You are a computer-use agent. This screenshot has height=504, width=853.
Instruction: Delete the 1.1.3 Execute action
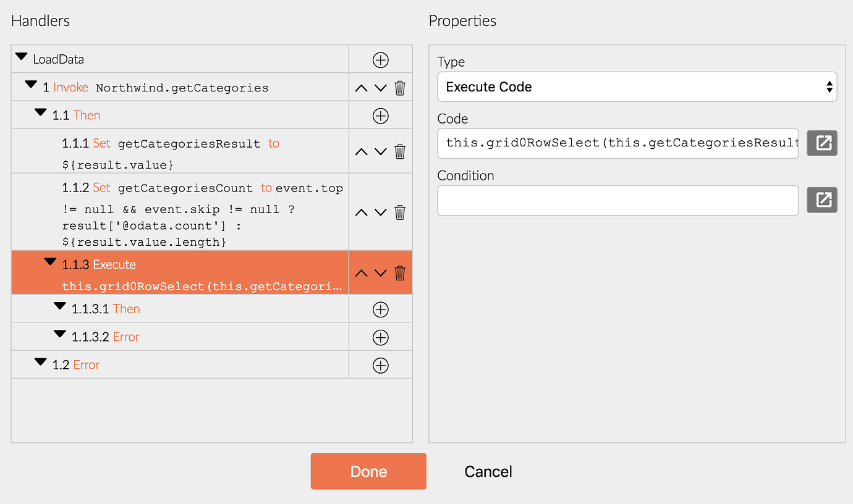coord(400,272)
